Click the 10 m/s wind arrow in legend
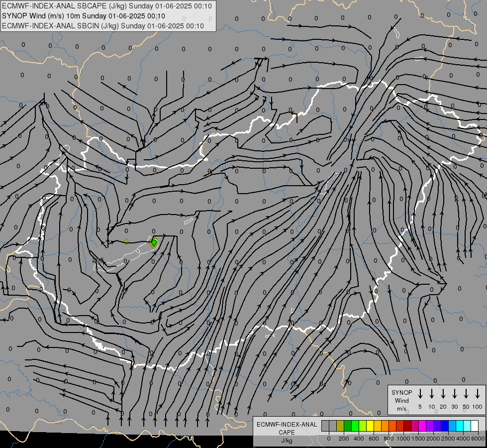The image size is (487, 448). [x=431, y=394]
